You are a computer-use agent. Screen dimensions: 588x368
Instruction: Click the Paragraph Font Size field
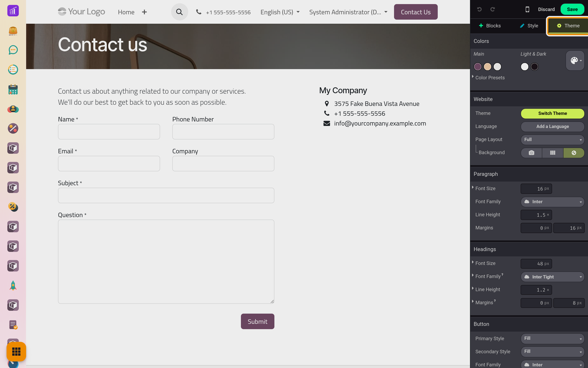click(x=536, y=189)
